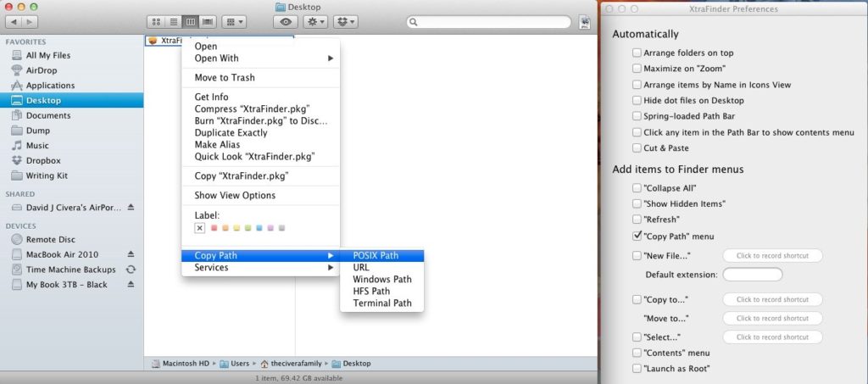The image size is (868, 384).
Task: Enable Spring-loaded Path Bar
Action: point(637,116)
